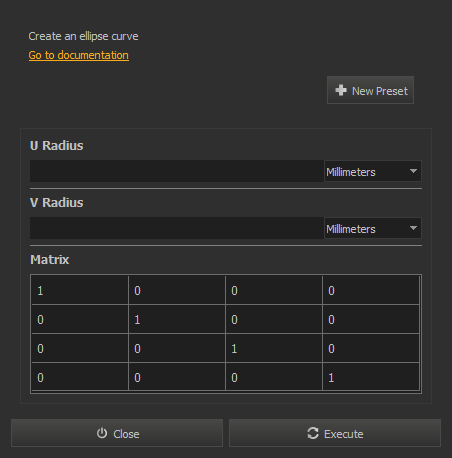This screenshot has height=458, width=452.
Task: Focus the V Radius input field
Action: point(177,228)
